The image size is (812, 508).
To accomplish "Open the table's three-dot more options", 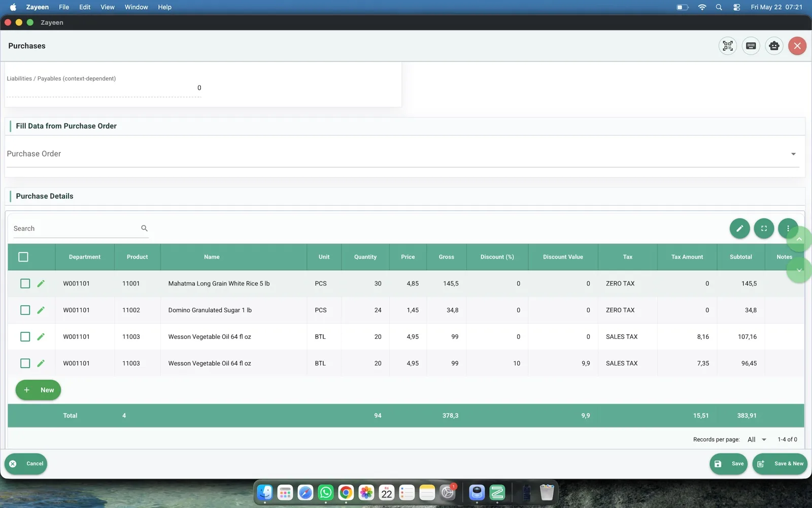I will coord(788,229).
